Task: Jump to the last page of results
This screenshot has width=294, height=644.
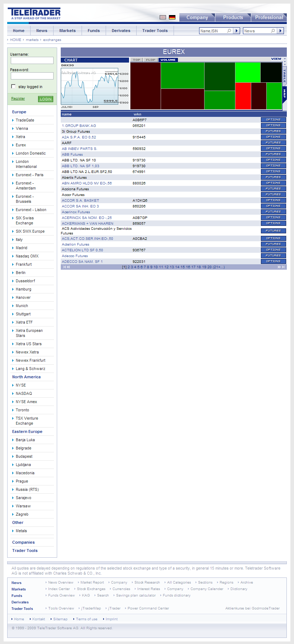Action: click(x=283, y=267)
